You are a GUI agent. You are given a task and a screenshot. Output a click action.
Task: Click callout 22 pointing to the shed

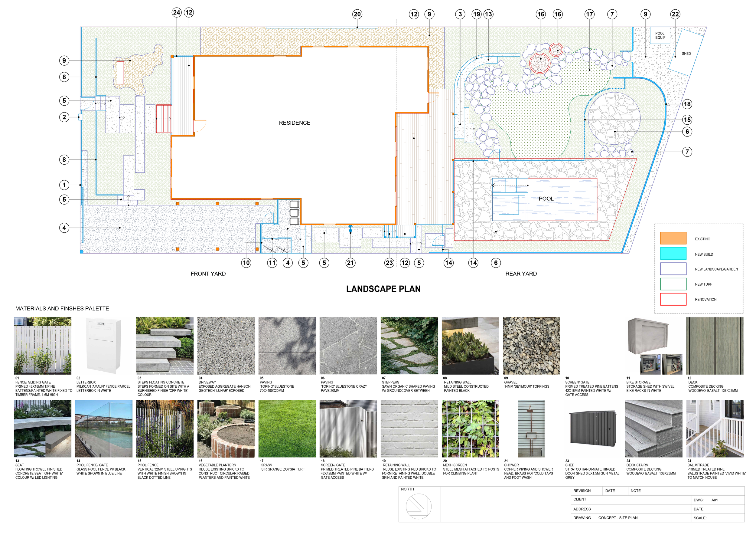[x=675, y=14]
